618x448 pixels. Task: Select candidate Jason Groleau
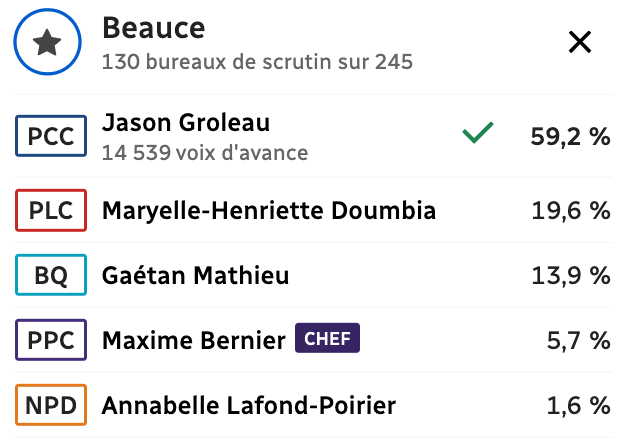(x=186, y=123)
